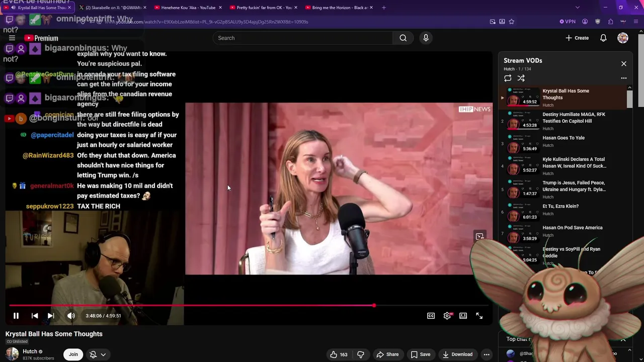Image resolution: width=644 pixels, height=362 pixels.
Task: Open YouTube notifications bell
Action: pos(603,38)
